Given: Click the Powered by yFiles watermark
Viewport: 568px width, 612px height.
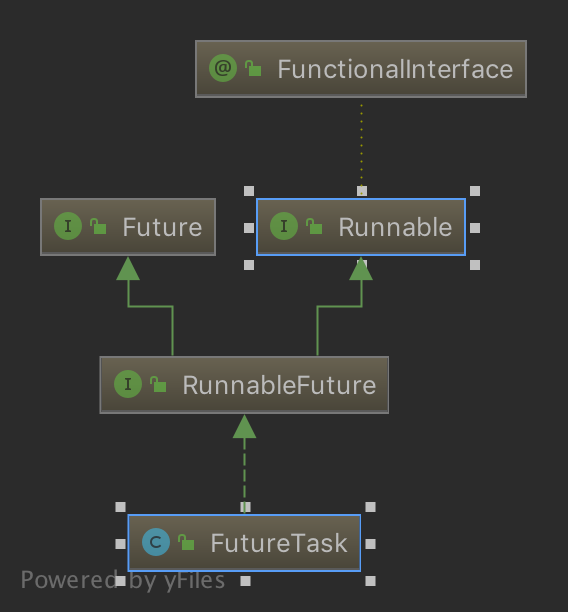Looking at the screenshot, I should coord(123,580).
